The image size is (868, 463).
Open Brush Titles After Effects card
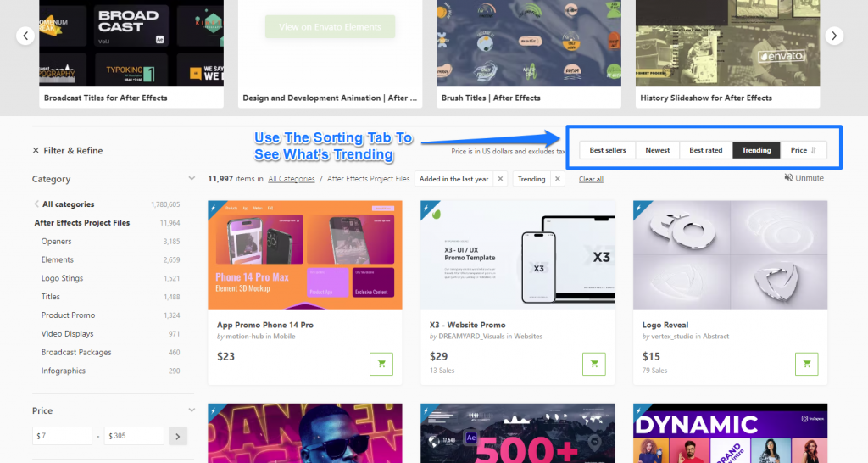529,53
